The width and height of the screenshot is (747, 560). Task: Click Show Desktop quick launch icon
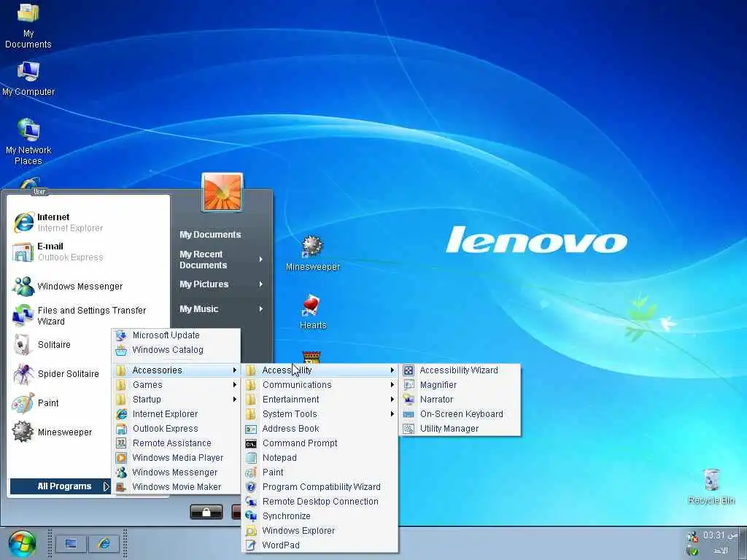tap(71, 544)
